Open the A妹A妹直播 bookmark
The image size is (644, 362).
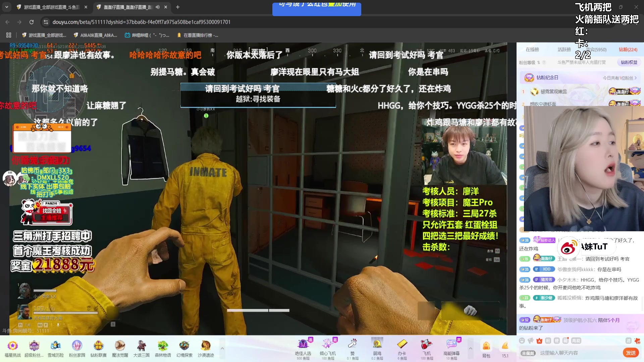pyautogui.click(x=95, y=35)
